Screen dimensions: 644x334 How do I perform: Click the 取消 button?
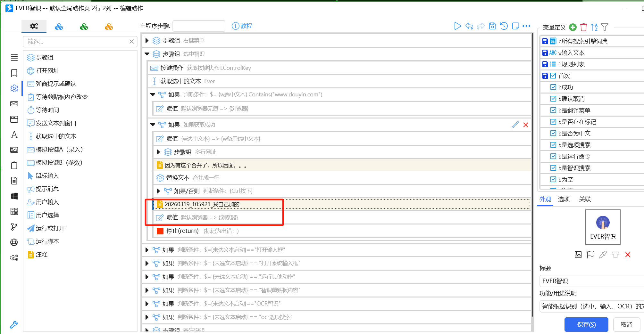[x=627, y=325]
